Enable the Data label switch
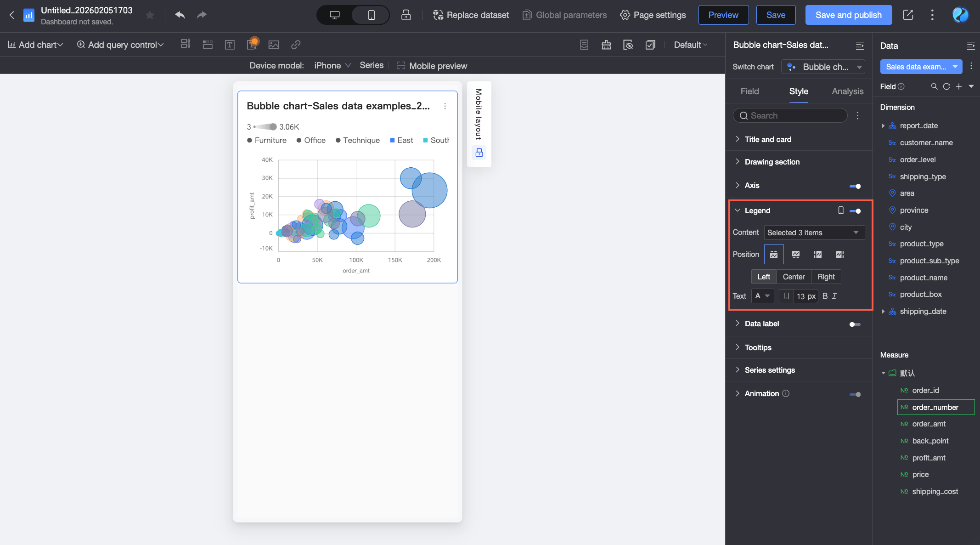The width and height of the screenshot is (980, 545). 855,324
